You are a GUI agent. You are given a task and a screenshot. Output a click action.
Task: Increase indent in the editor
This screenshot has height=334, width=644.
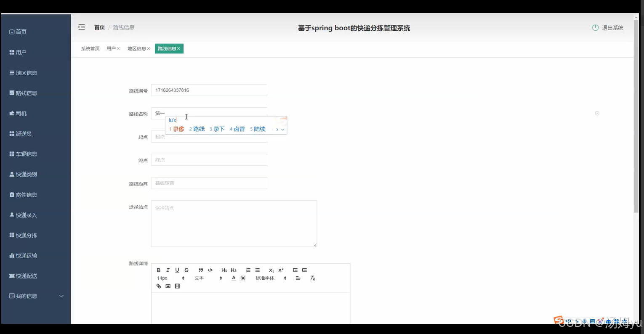coord(304,270)
